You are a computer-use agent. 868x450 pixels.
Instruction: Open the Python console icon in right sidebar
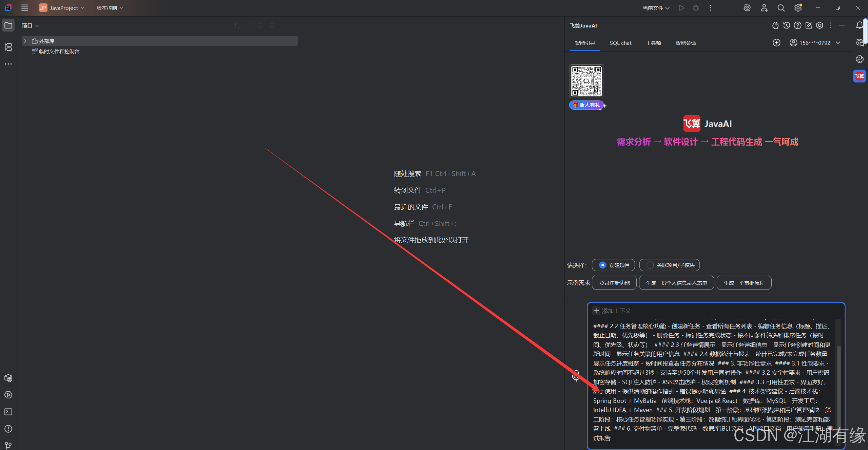860,59
